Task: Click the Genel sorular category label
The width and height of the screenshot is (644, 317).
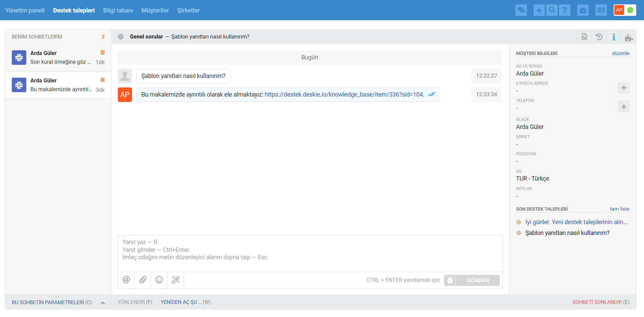Action: tap(146, 36)
